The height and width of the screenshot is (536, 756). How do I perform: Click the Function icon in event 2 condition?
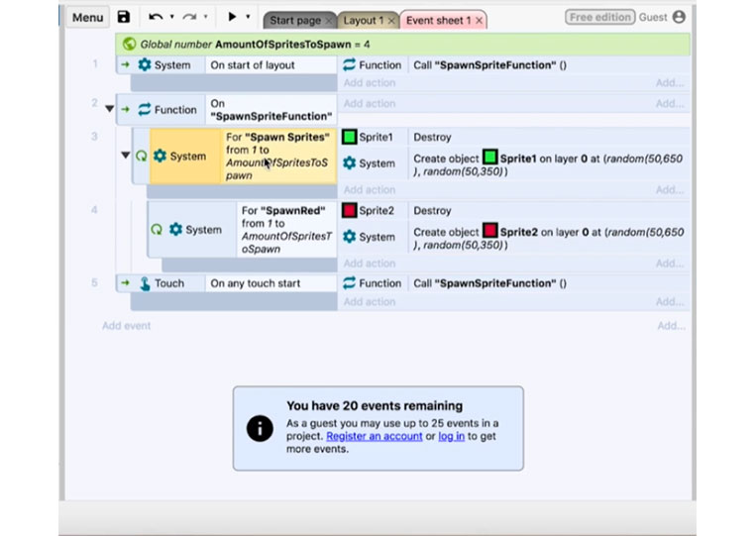pos(145,109)
